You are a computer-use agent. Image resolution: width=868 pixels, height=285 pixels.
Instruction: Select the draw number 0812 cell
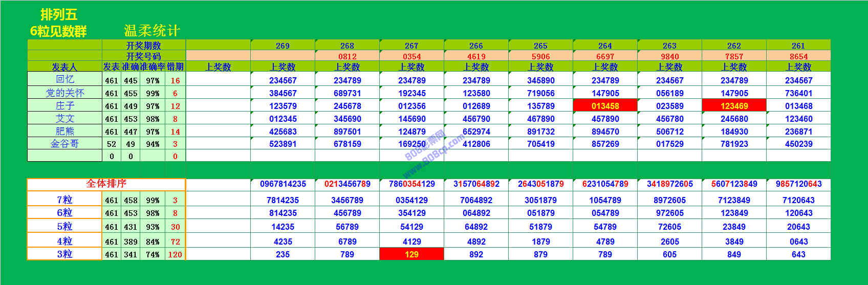pos(347,56)
